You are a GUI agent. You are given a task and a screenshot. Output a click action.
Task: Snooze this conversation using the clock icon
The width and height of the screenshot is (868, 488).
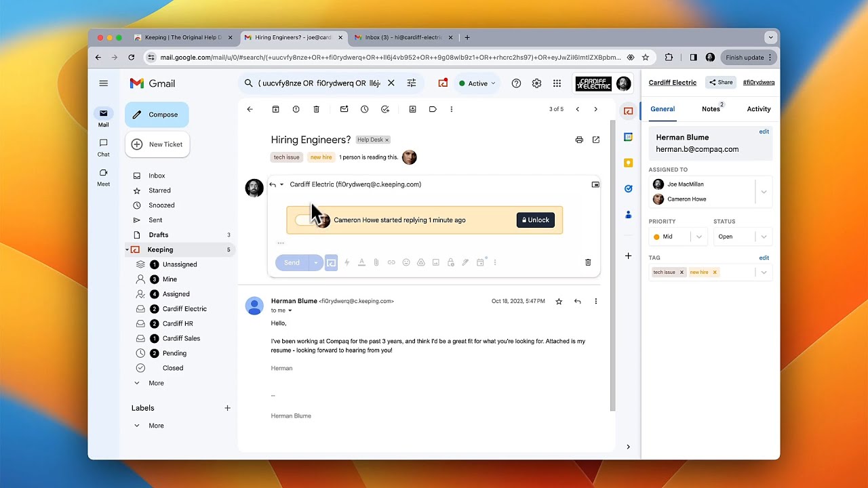365,109
